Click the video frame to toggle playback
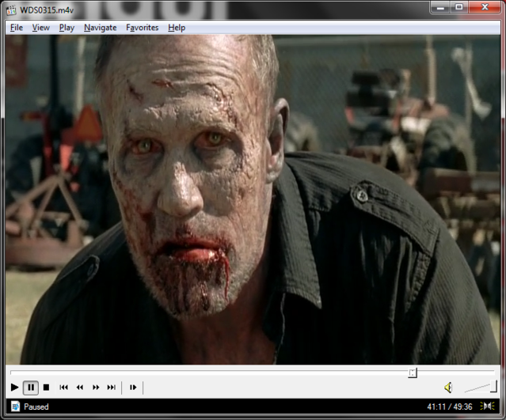Screen dimensions: 506x420 click(x=253, y=199)
